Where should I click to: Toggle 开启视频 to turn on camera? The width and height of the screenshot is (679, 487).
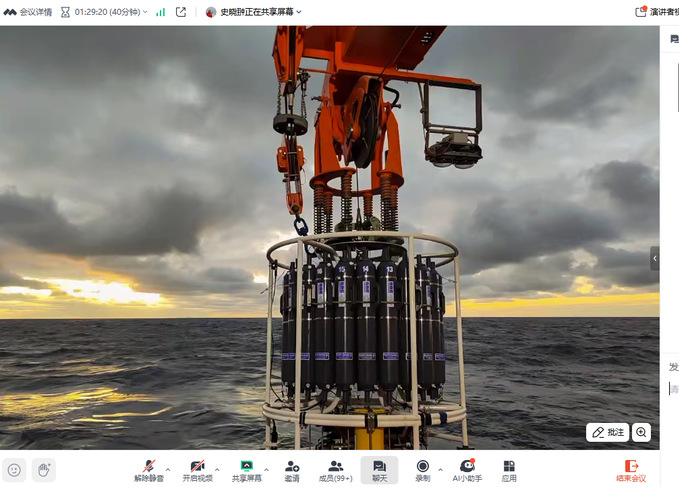click(x=197, y=469)
